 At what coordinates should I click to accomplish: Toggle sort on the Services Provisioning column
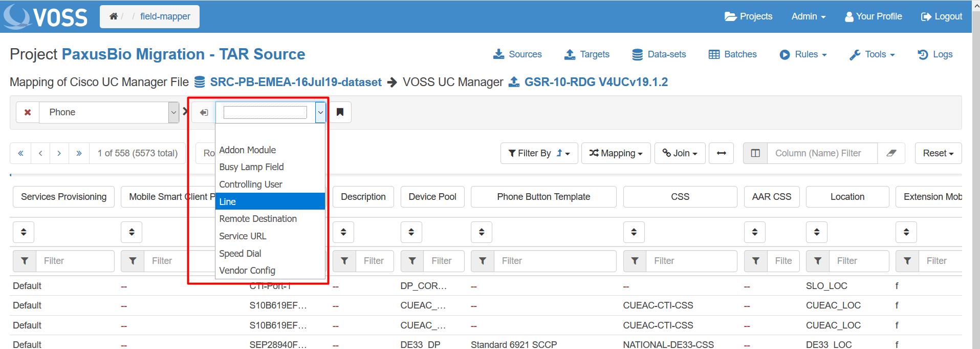click(24, 232)
